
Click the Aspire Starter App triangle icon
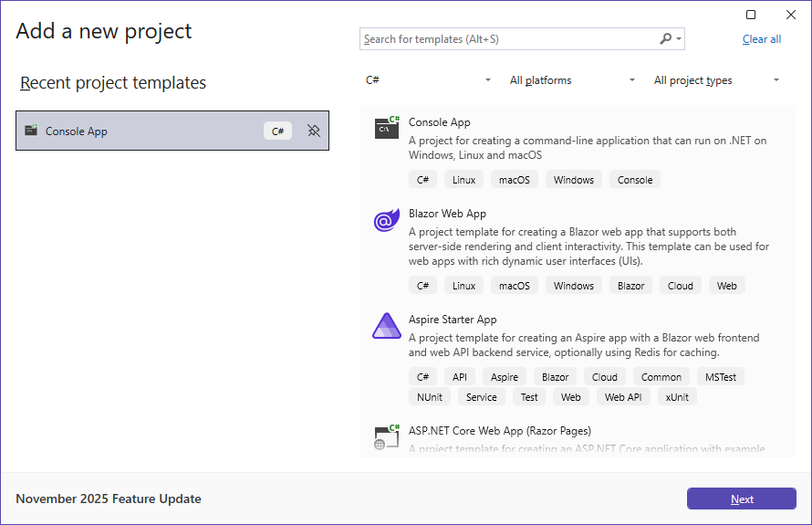387,326
